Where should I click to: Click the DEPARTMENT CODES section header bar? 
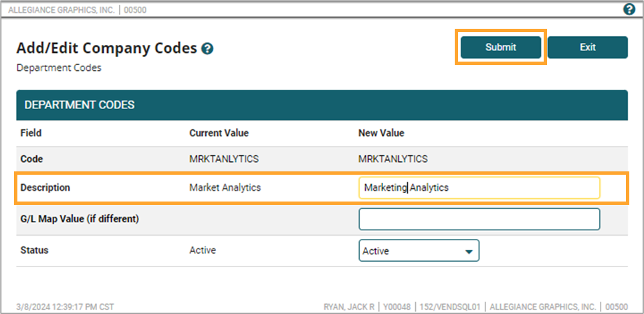(x=322, y=105)
